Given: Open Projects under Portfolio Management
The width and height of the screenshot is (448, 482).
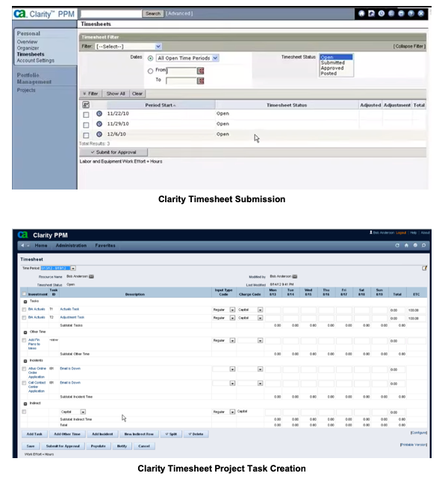Looking at the screenshot, I should (26, 90).
